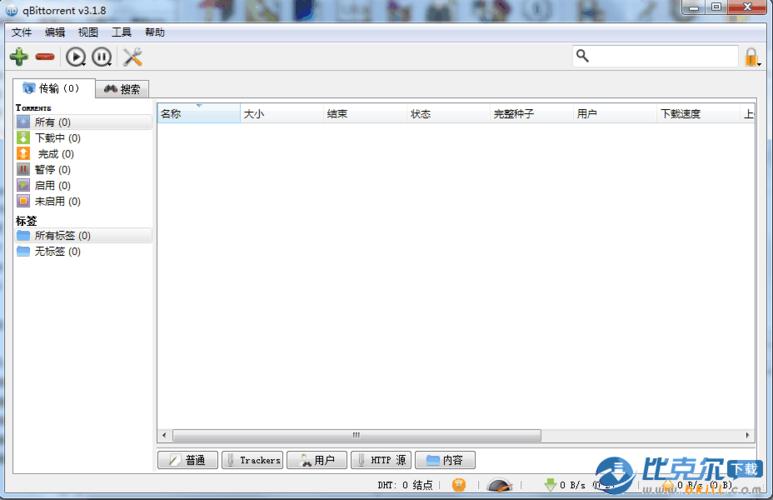The width and height of the screenshot is (773, 500).
Task: Open the HTTP 源 button
Action: tap(381, 460)
